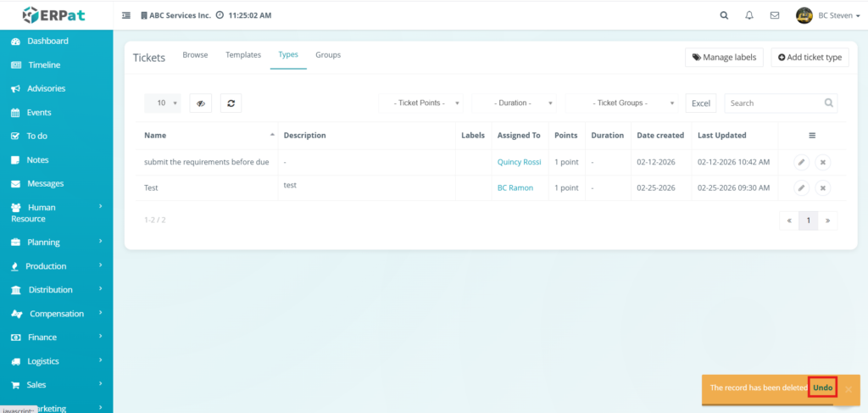Toggle column visibility with the eye icon

coord(200,103)
